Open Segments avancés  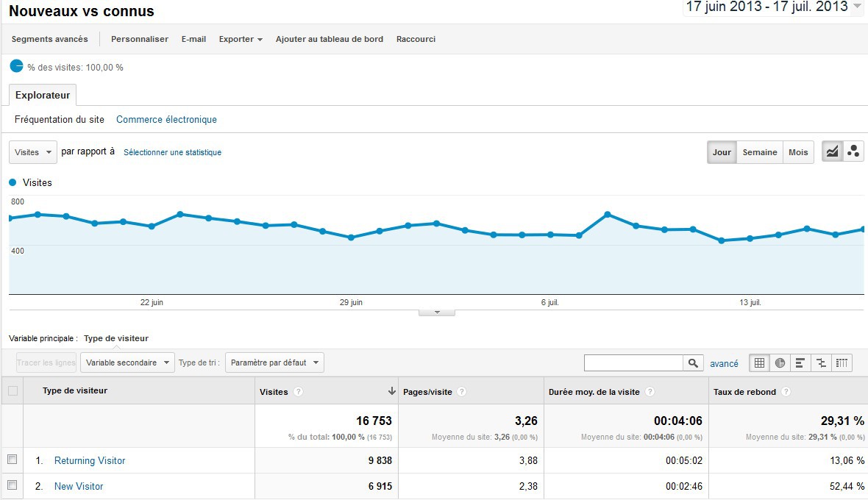[x=50, y=39]
